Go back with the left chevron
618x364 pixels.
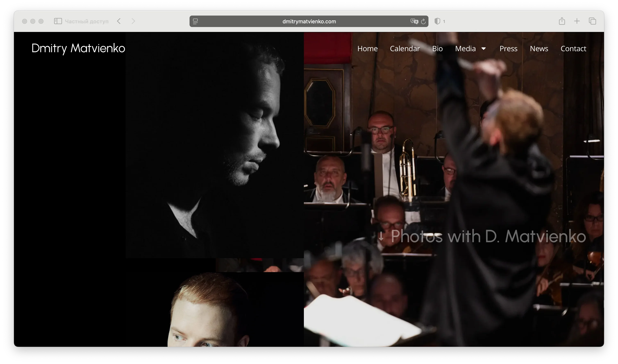[x=119, y=21]
